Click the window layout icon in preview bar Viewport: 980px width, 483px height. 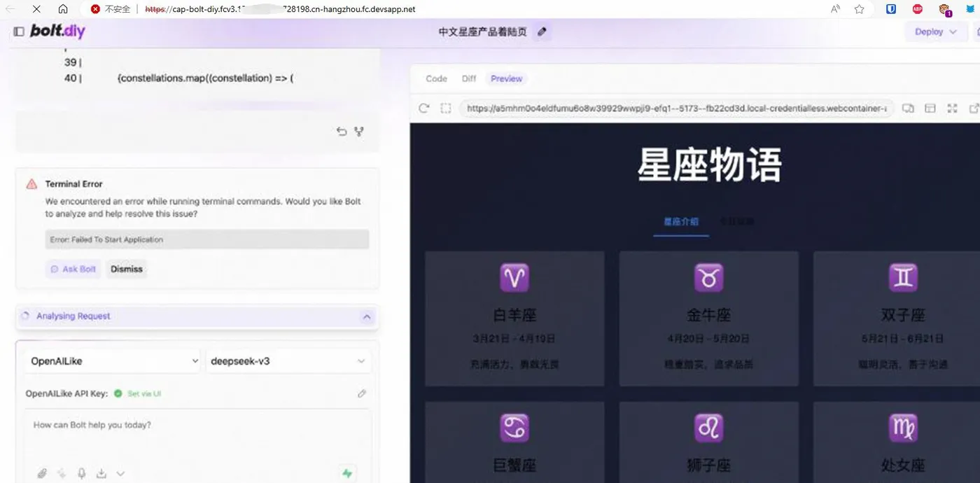930,108
